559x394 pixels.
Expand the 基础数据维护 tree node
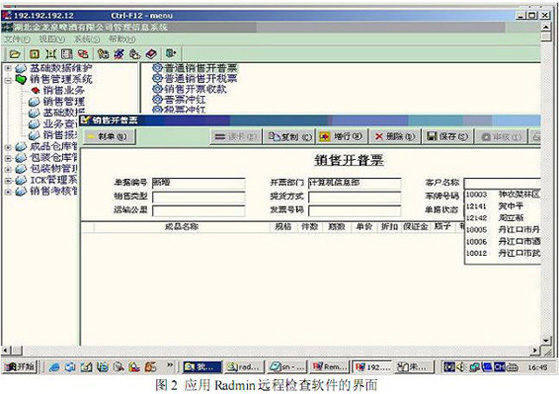(8, 68)
